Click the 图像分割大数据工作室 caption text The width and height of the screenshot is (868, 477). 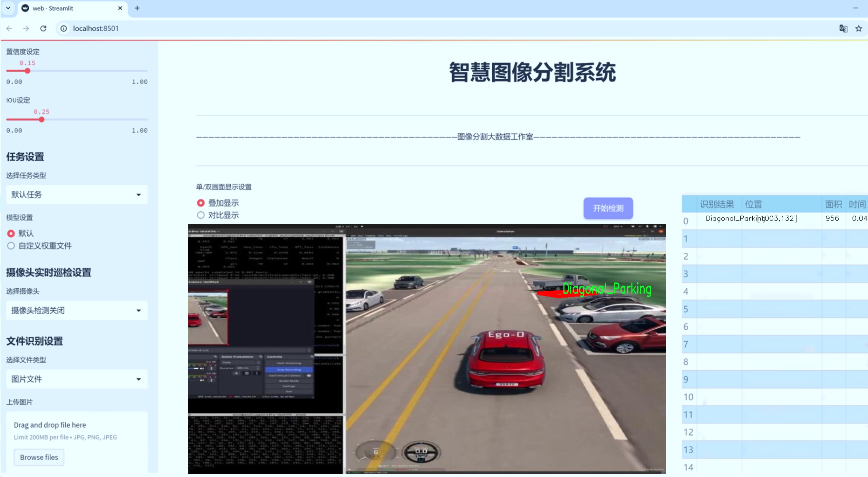495,137
